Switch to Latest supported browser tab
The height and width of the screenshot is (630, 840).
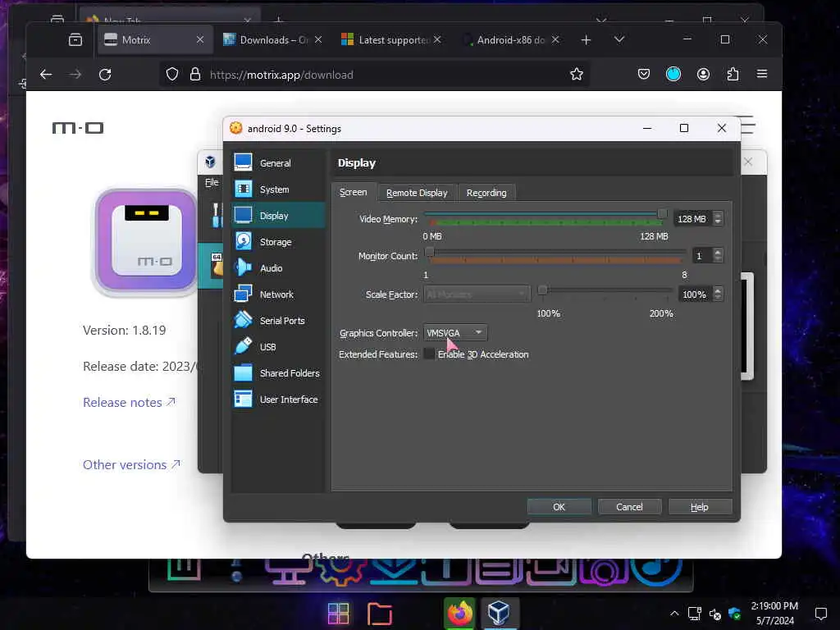393,39
